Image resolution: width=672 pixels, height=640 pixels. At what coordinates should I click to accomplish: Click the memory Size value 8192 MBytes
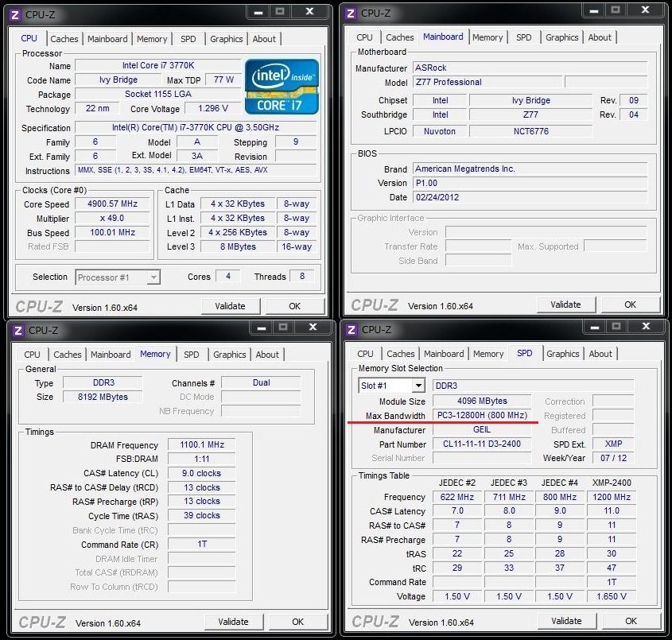tap(103, 397)
